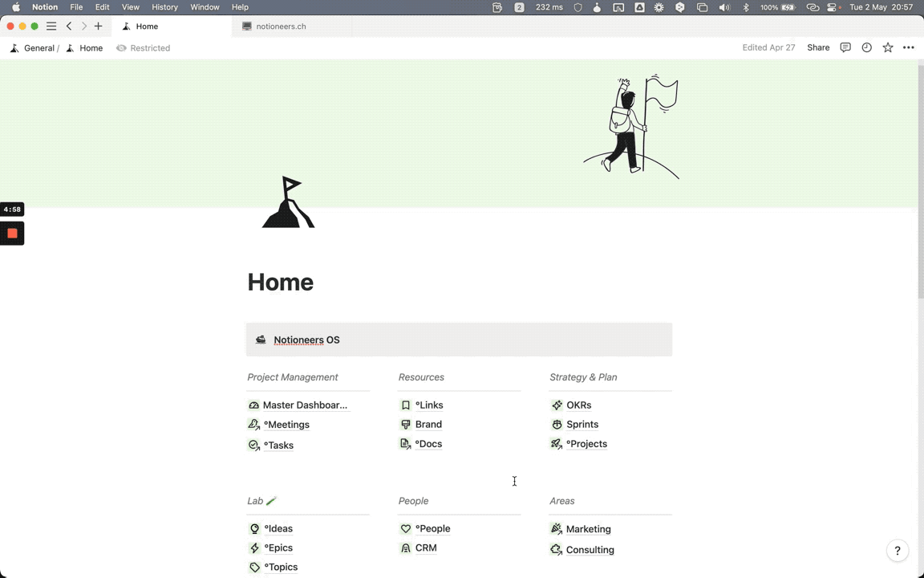Click the mountain flag page icon
Screen dimensions: 924x578
[x=288, y=201]
